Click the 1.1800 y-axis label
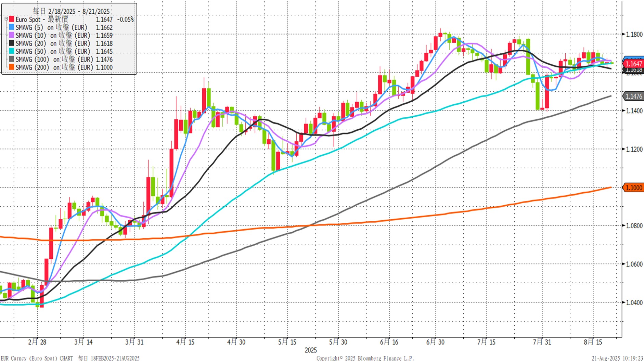 634,35
